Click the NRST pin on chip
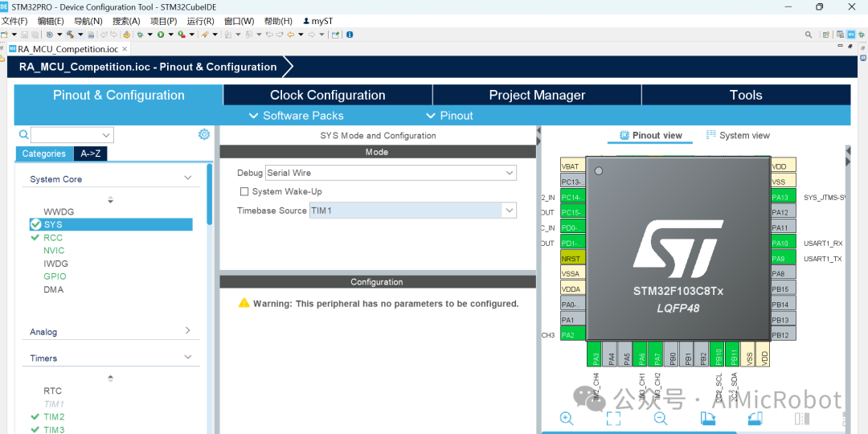868x434 pixels. pyautogui.click(x=573, y=258)
